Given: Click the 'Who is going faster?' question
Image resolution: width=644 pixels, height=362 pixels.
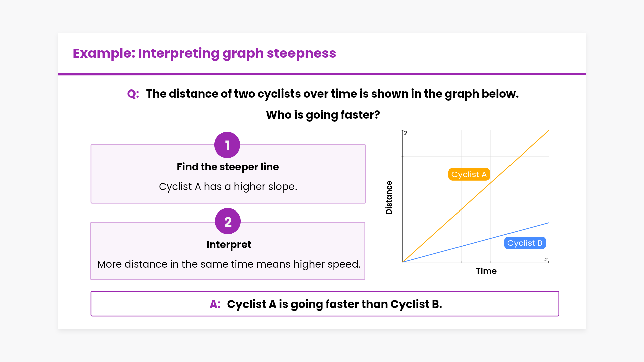Looking at the screenshot, I should [323, 115].
